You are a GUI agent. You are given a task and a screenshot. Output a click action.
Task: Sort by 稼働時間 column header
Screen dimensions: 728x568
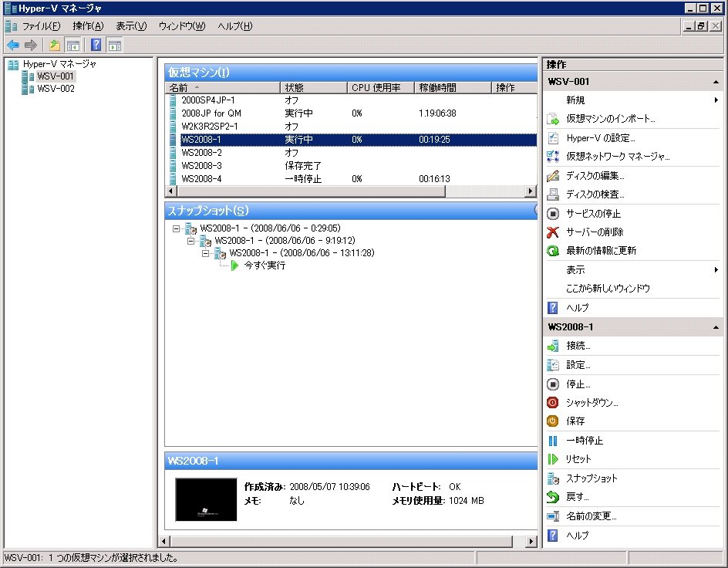click(453, 87)
